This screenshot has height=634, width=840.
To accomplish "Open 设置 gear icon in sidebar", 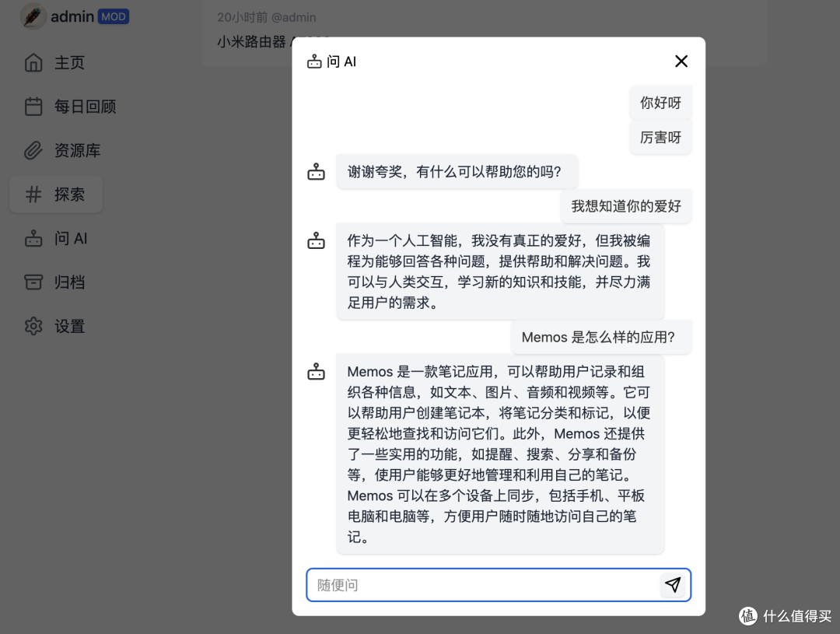I will pyautogui.click(x=33, y=327).
